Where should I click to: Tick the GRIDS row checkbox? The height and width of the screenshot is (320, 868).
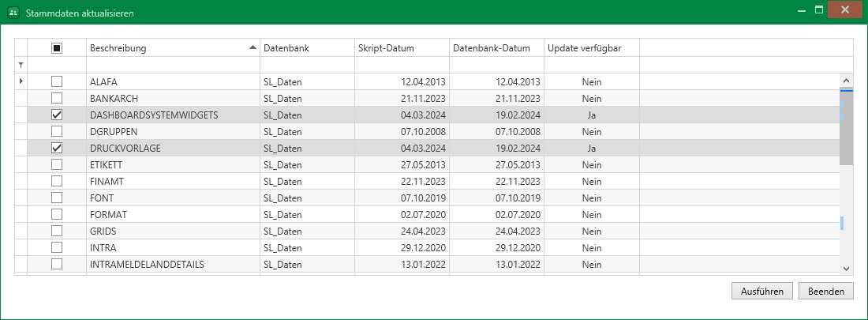57,231
